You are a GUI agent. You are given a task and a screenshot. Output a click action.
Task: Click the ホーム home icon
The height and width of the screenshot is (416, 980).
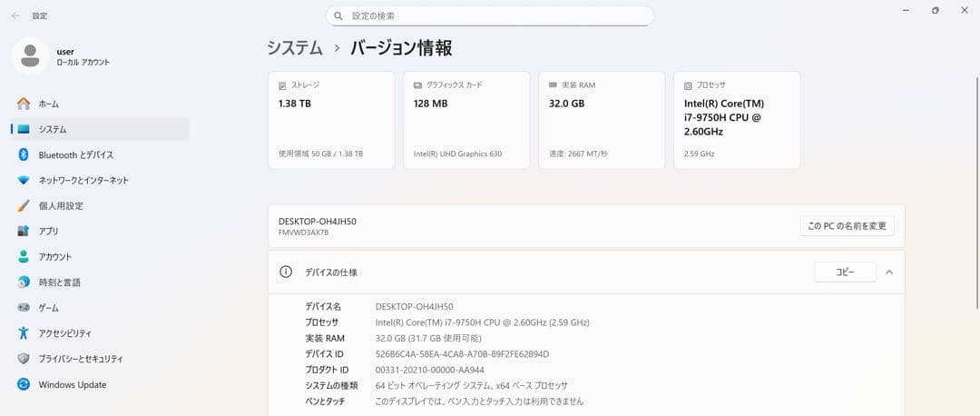point(24,104)
